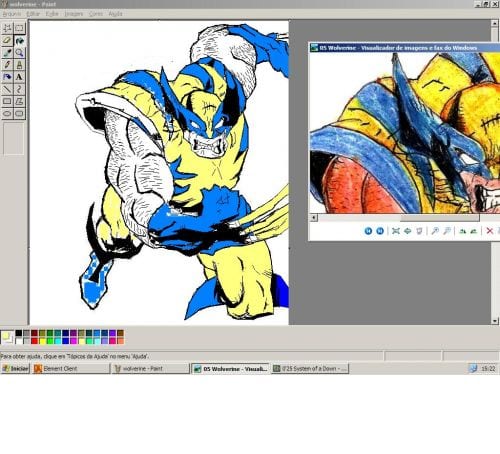
Task: Click current foreground color indicator box
Action: click(6, 335)
